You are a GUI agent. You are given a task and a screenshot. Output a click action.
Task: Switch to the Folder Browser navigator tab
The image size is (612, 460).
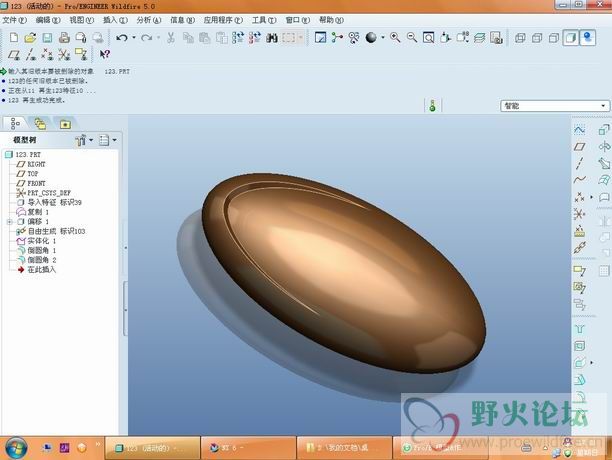pos(40,124)
